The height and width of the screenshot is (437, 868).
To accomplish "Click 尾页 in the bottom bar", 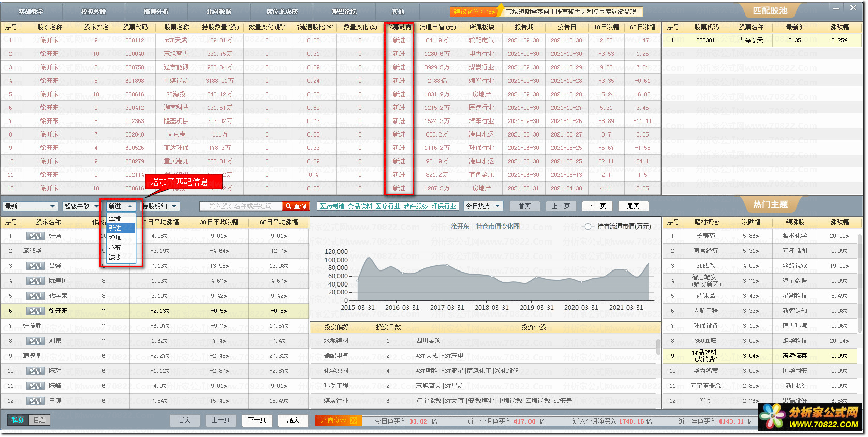I will tap(293, 420).
